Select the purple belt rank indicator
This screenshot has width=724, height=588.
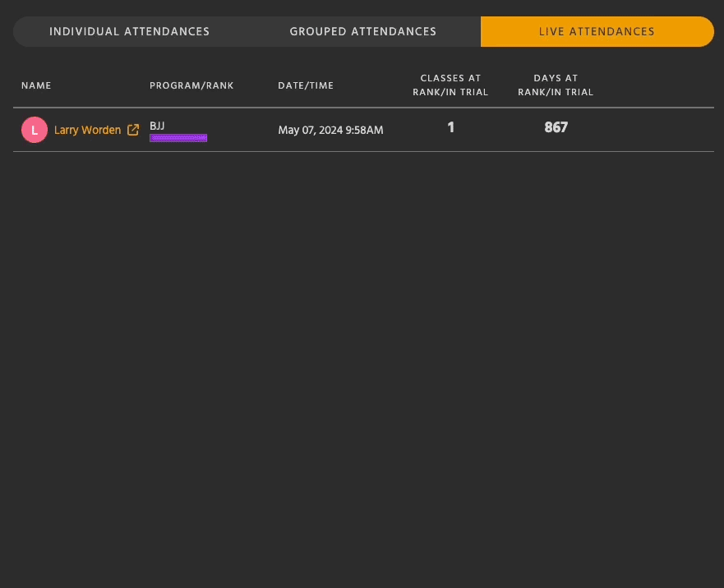(178, 138)
